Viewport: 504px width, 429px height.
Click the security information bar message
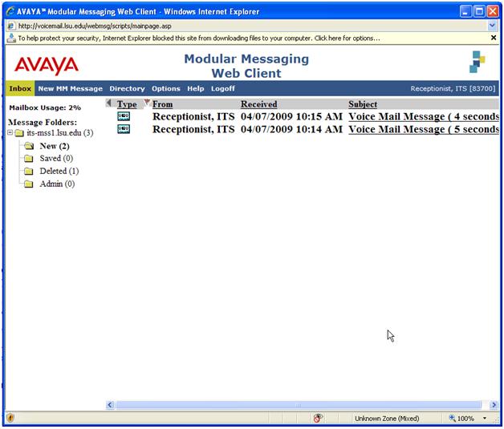199,38
